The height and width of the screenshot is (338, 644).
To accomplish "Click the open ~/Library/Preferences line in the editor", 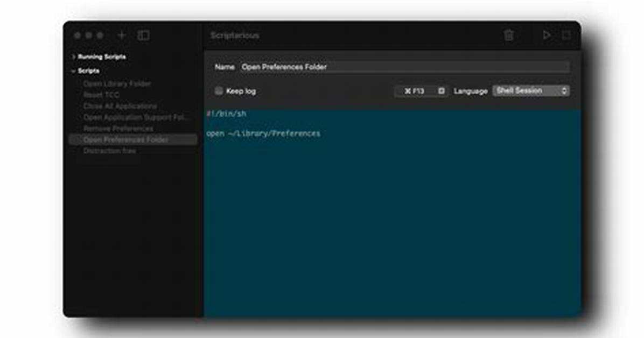I will (263, 133).
